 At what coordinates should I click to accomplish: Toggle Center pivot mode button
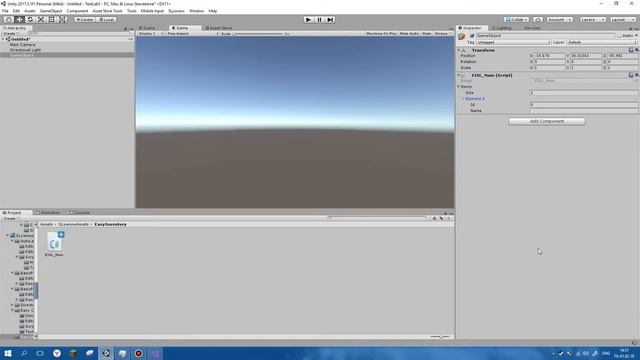pos(84,20)
